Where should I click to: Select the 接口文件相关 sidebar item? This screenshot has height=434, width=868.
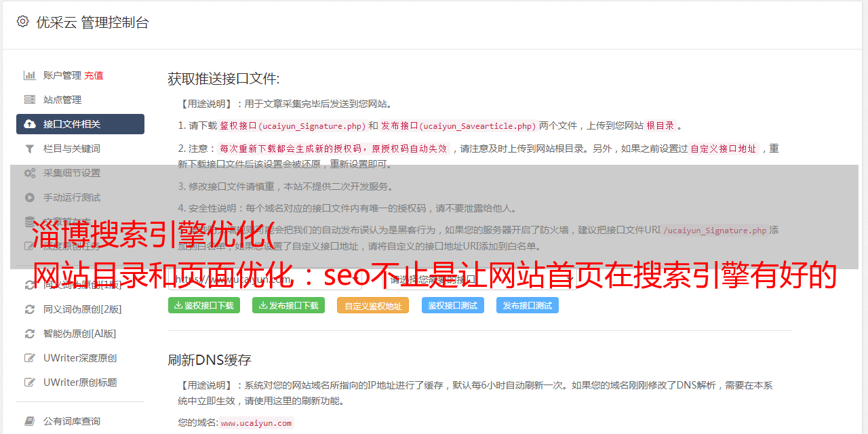80,124
